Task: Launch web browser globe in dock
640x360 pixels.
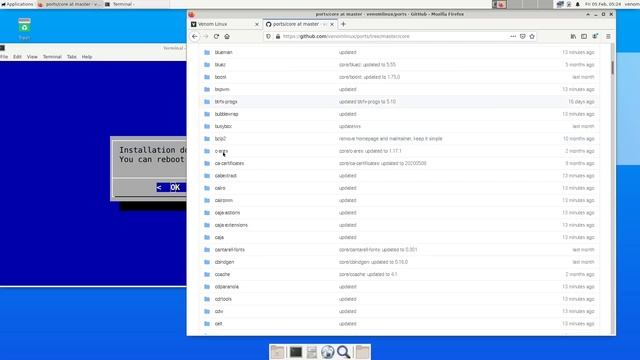Action: click(x=327, y=352)
